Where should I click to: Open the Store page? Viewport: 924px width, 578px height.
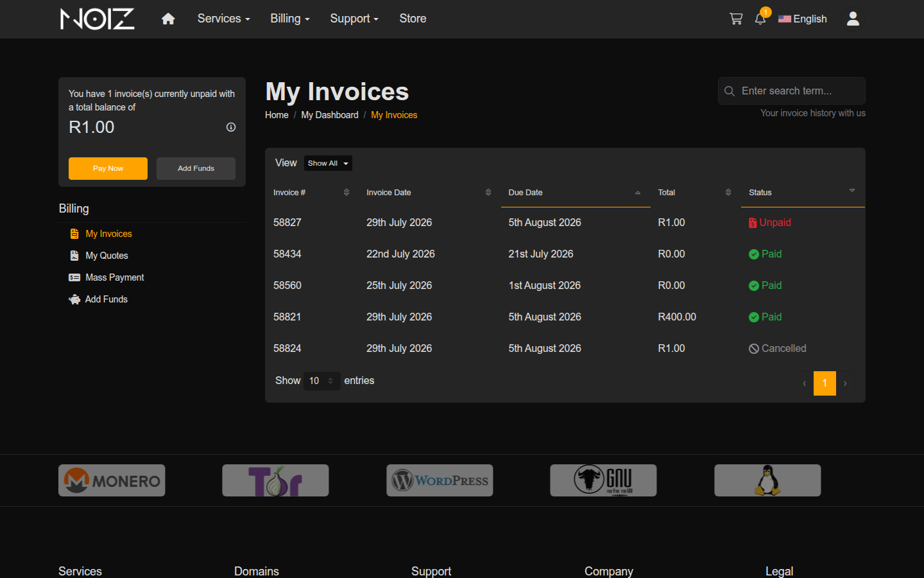click(x=413, y=19)
